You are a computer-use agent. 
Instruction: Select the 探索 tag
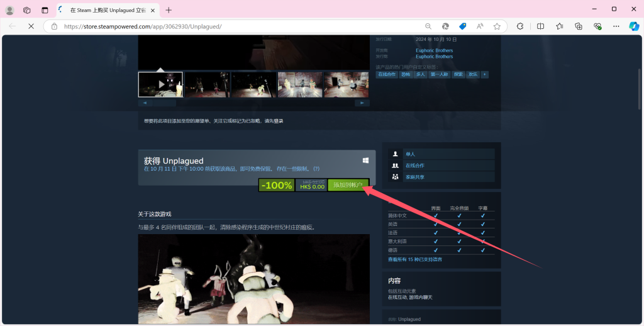click(458, 74)
